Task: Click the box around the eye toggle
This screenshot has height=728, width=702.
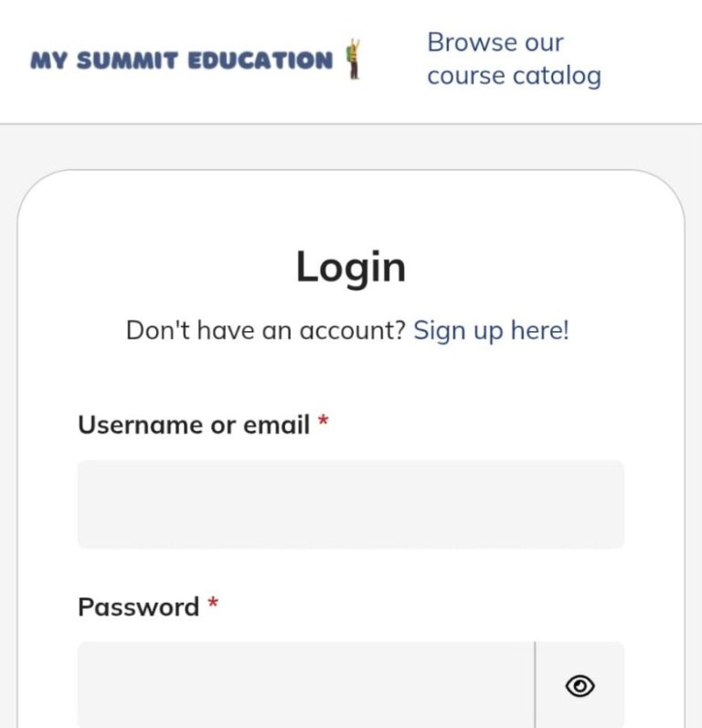Action: tap(580, 685)
